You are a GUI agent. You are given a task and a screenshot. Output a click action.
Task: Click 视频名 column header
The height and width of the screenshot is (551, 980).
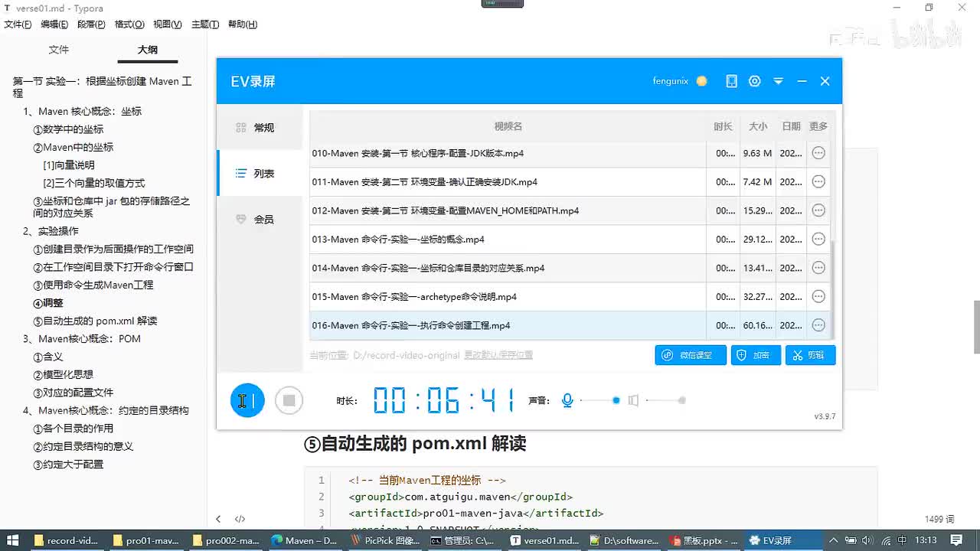tap(508, 126)
